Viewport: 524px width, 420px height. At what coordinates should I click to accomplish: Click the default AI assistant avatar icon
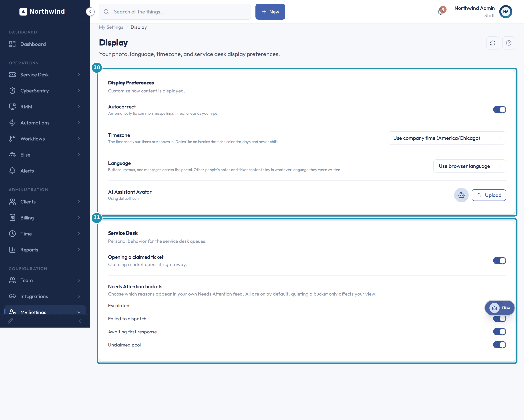tap(461, 195)
